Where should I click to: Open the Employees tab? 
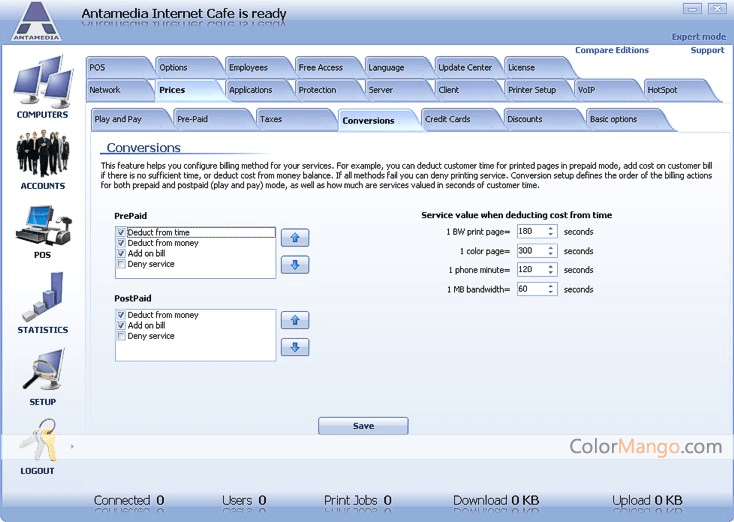[x=248, y=68]
